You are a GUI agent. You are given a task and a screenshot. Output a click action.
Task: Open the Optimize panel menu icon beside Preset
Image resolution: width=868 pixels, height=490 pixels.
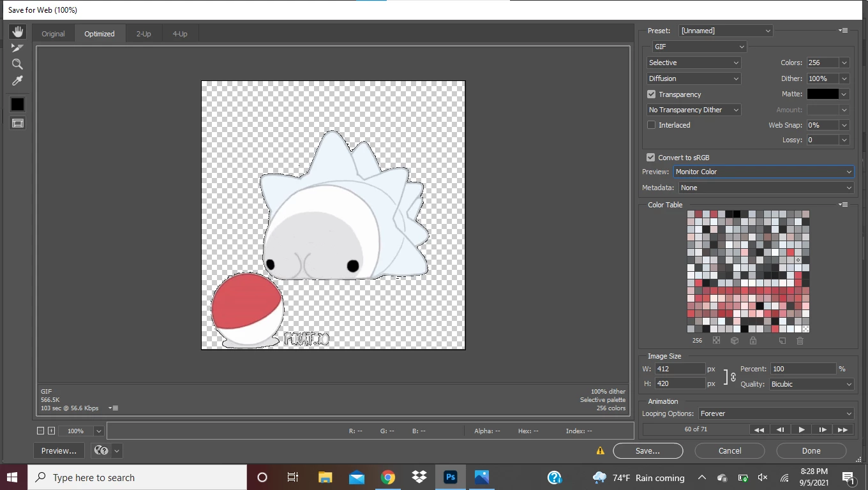click(843, 31)
